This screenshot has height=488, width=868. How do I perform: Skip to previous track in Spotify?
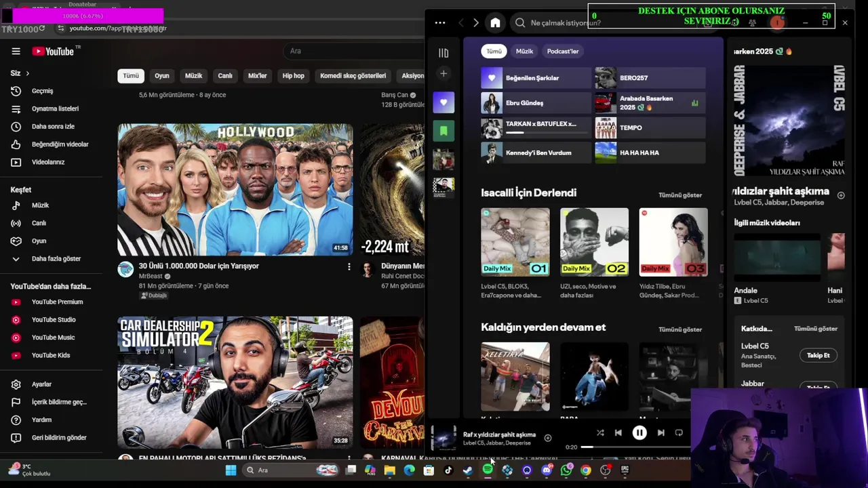[x=618, y=432]
